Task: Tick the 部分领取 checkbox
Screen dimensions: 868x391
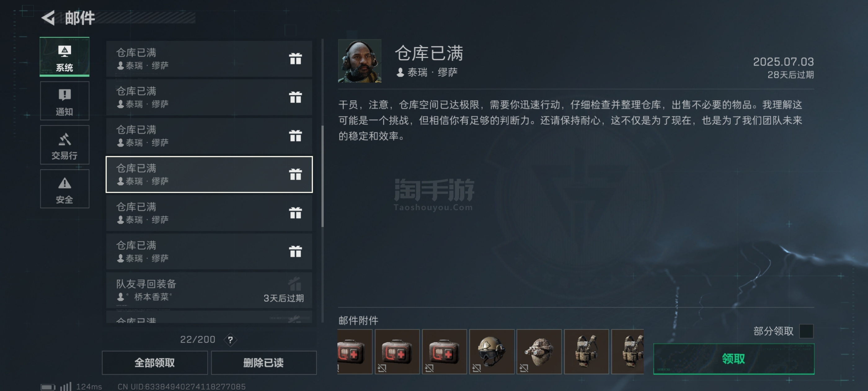Action: [806, 330]
